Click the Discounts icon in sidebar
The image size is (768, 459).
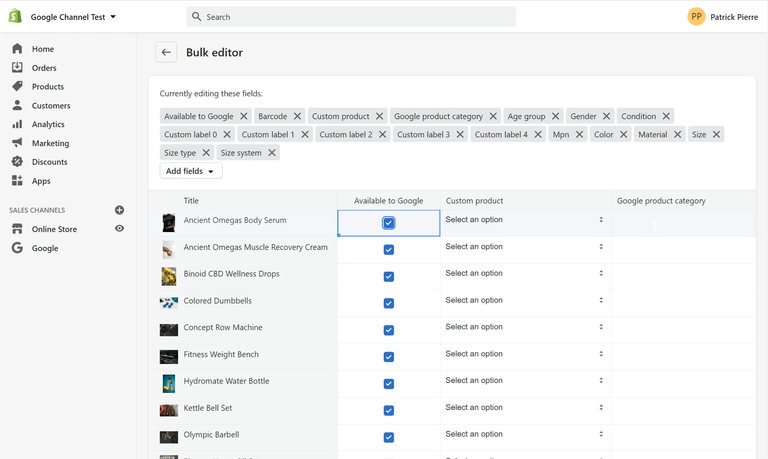(x=17, y=162)
